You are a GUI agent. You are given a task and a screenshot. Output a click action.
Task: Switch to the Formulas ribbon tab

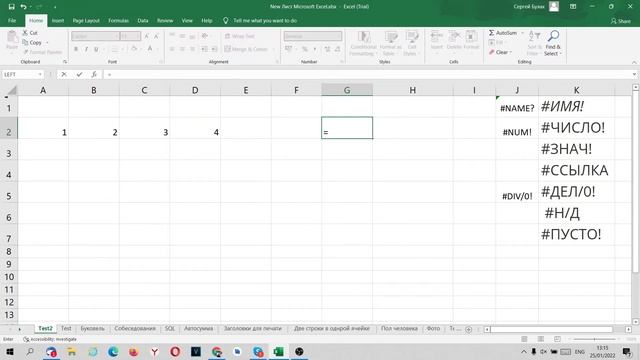118,20
